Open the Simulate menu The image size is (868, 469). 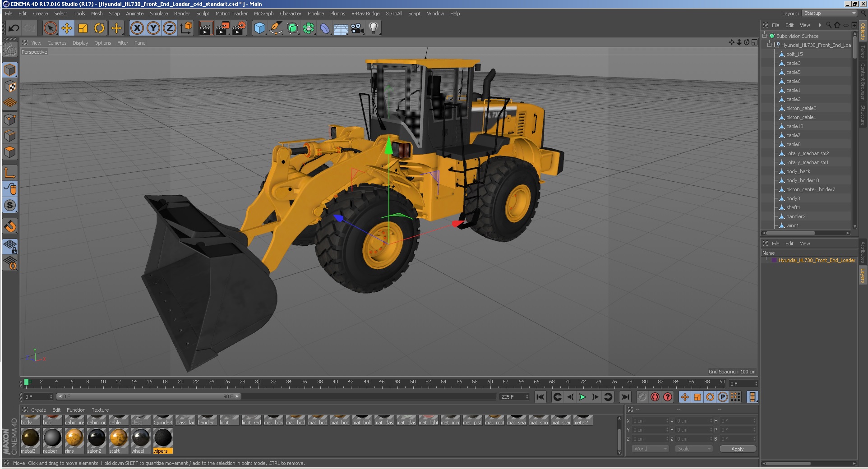point(159,14)
